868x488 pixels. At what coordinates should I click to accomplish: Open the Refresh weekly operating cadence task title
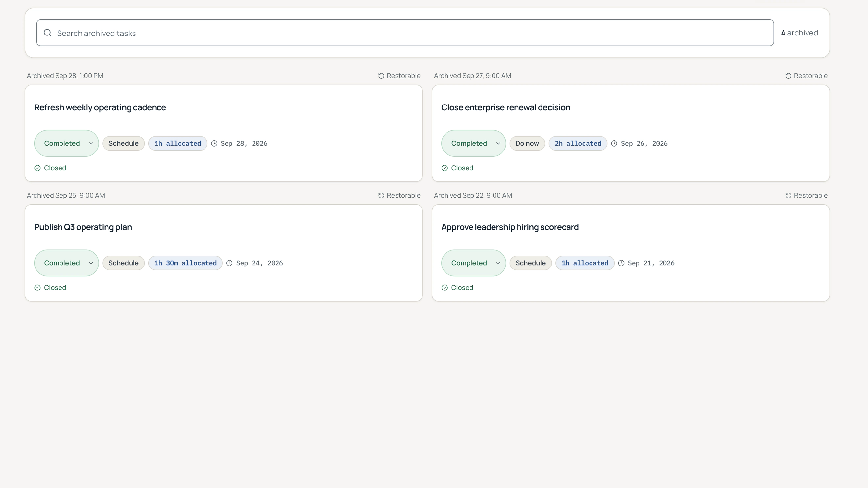click(x=100, y=108)
